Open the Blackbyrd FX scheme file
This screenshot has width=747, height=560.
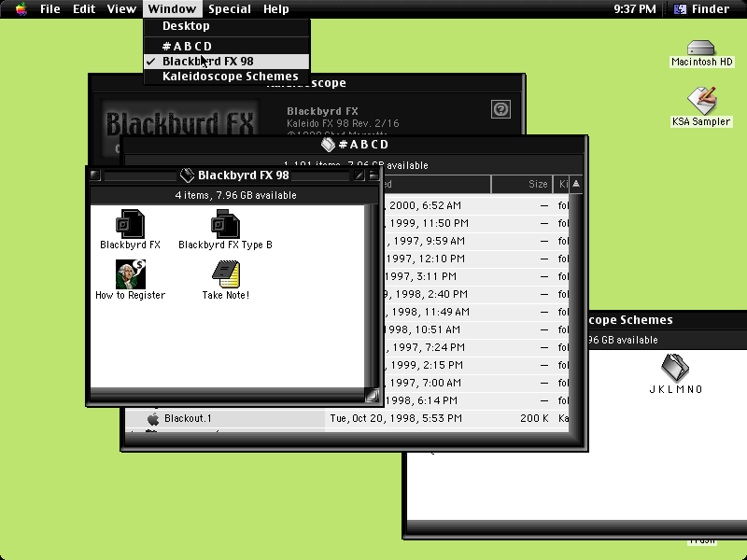coord(130,224)
